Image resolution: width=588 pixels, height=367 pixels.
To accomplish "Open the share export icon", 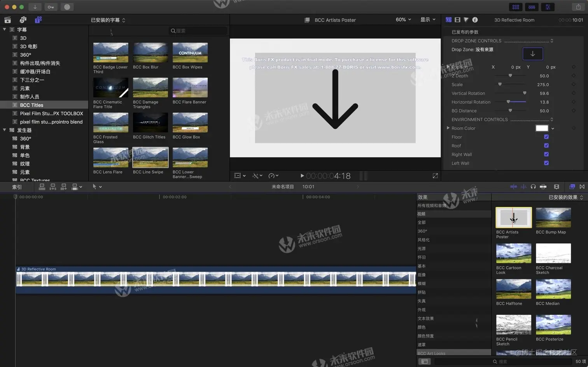I will (x=578, y=7).
